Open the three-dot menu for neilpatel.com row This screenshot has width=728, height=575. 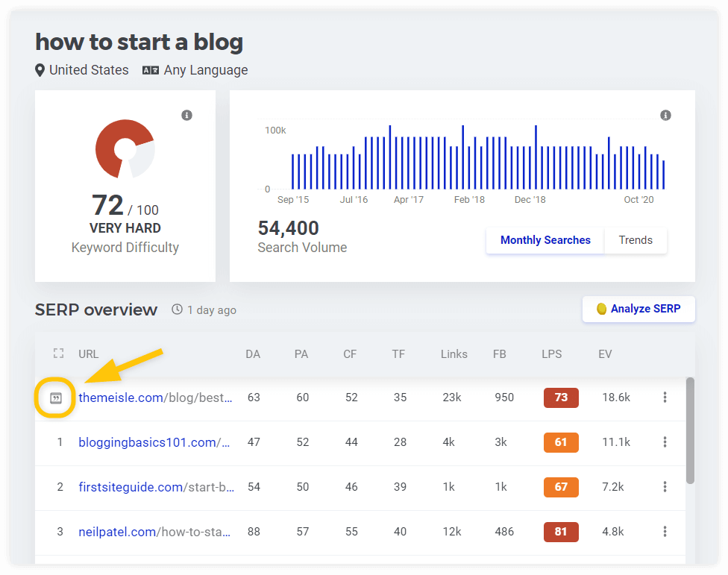point(665,532)
